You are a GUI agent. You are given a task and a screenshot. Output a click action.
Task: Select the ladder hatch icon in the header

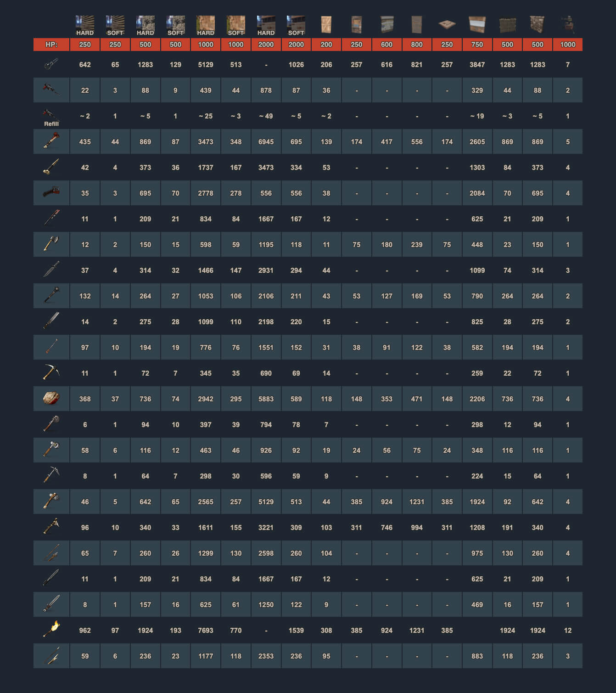click(x=447, y=24)
